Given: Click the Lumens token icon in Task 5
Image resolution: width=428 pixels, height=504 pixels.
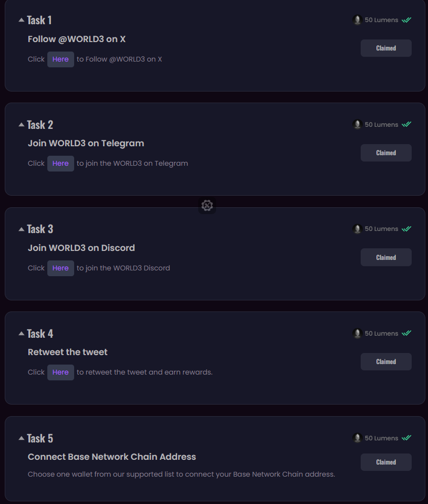Looking at the screenshot, I should (358, 438).
